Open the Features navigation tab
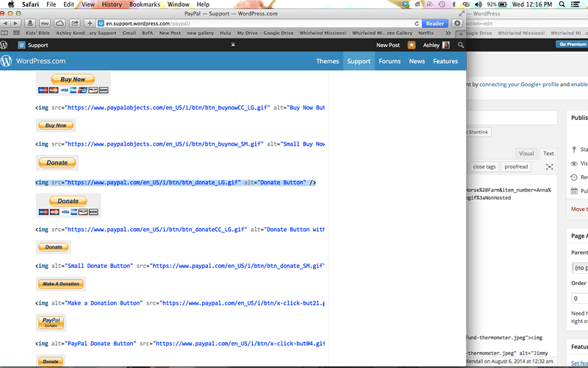 point(445,61)
